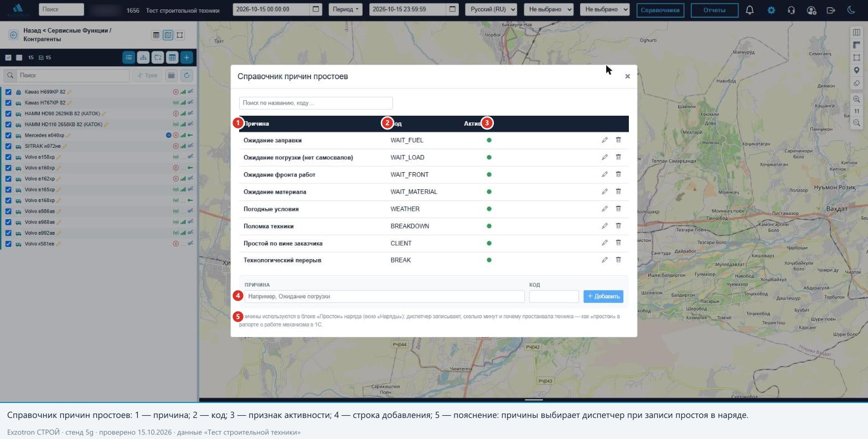Image resolution: width=868 pixels, height=439 pixels.
Task: Delete the BREAKDOWN reason using trash icon
Action: tap(618, 226)
